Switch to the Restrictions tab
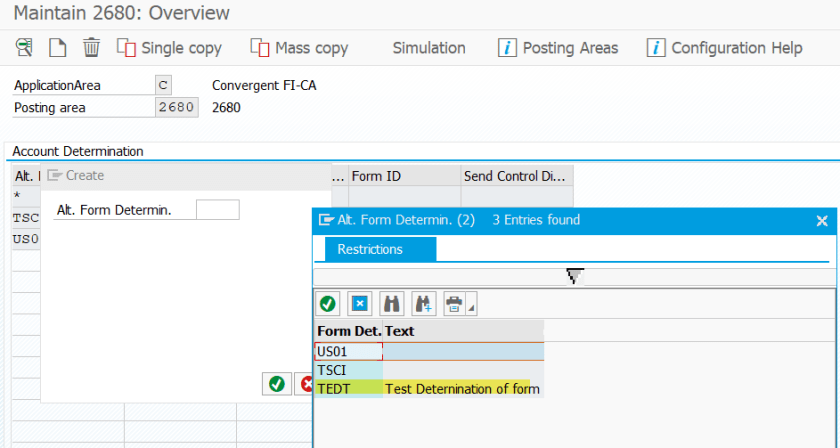This screenshot has width=840, height=448. (370, 249)
